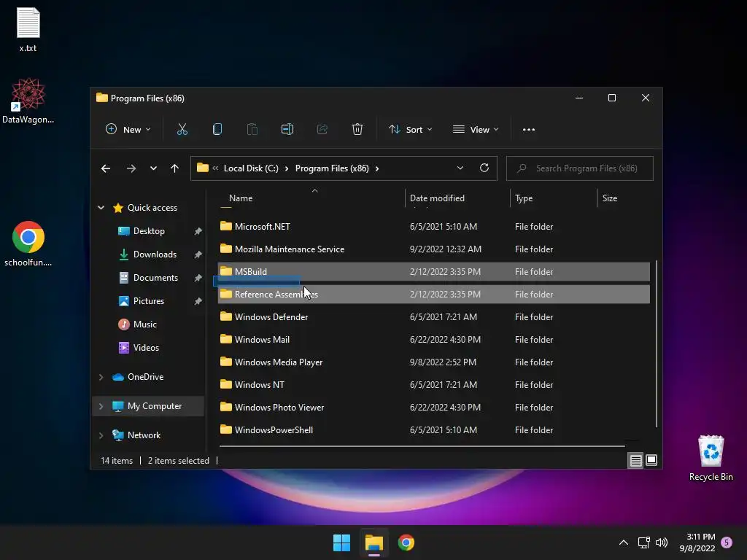Select the Windows Media Player folder
The width and height of the screenshot is (747, 560).
click(433, 362)
